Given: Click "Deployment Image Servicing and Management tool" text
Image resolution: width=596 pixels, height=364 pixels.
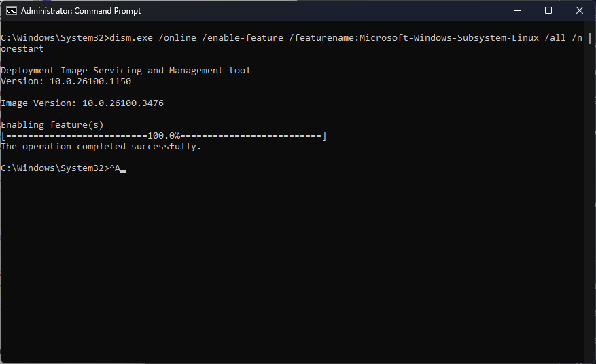Looking at the screenshot, I should click(x=126, y=71).
